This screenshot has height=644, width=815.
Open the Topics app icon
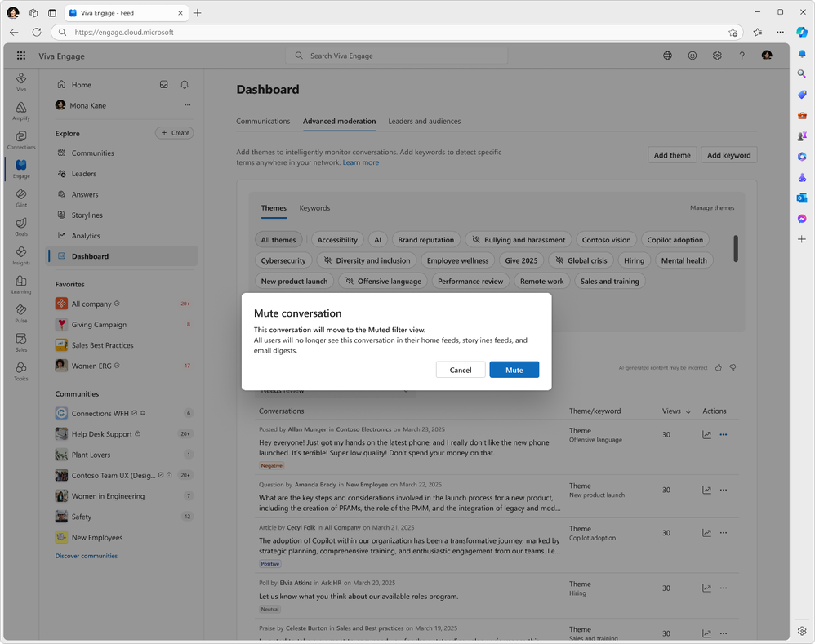pos(20,371)
